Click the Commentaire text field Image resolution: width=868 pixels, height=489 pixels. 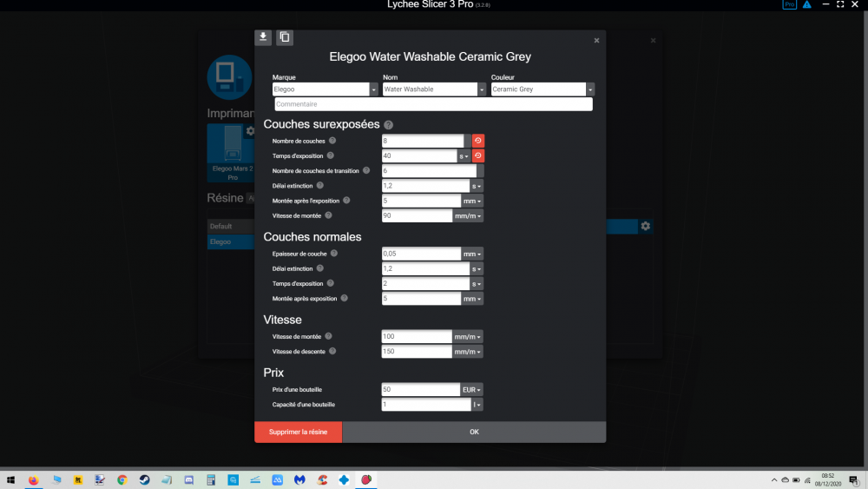[x=433, y=104]
